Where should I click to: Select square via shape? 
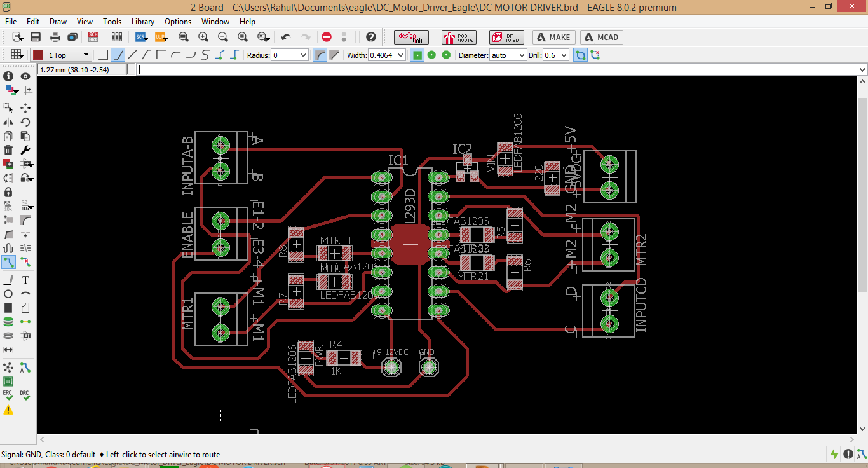417,55
